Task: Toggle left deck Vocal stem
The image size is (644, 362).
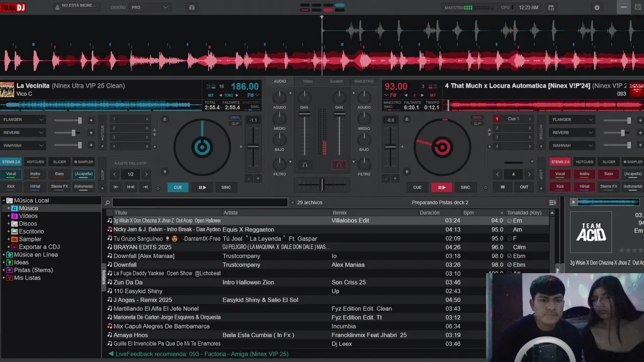Action: (x=11, y=174)
